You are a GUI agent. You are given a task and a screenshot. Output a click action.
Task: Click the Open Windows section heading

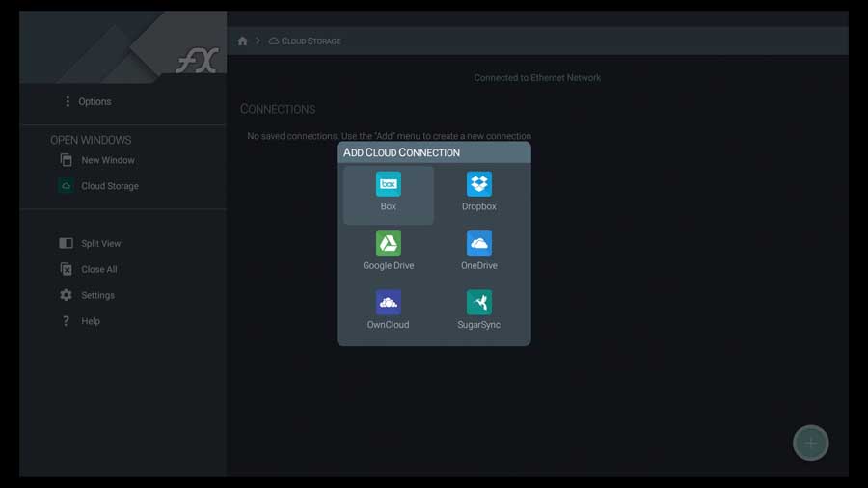point(91,140)
